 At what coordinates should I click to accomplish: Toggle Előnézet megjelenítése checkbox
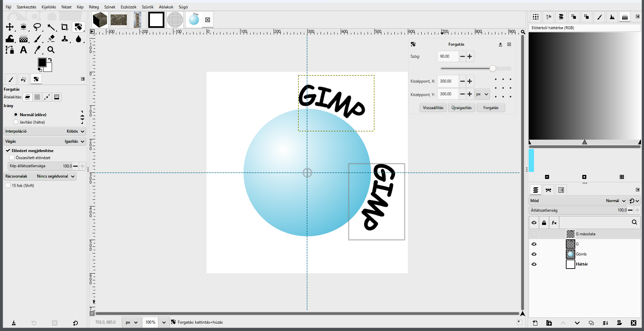tap(8, 150)
